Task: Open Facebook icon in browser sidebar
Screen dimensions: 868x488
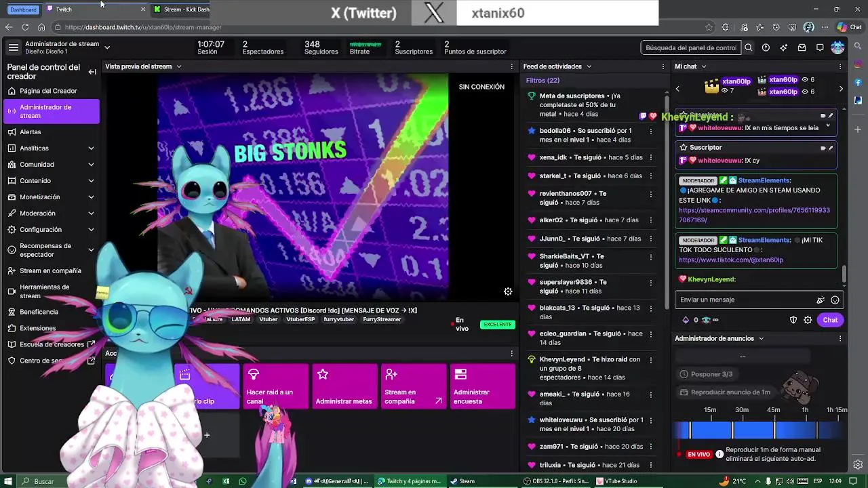Action: (858, 83)
